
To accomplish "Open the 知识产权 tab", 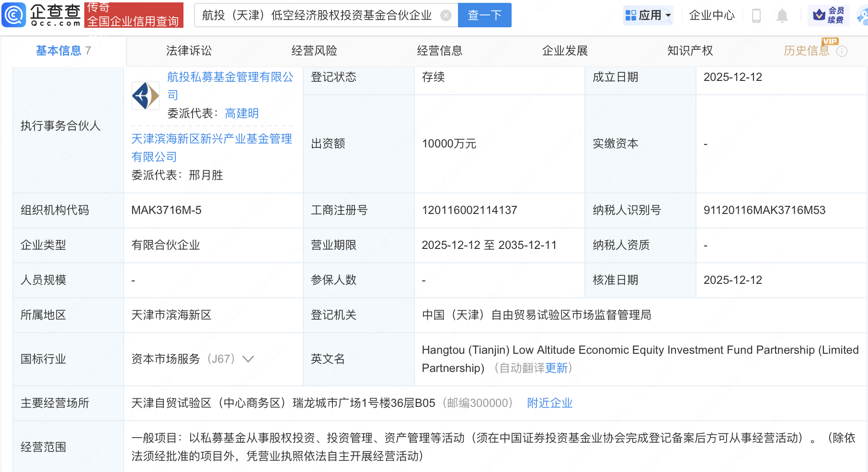I will (690, 50).
